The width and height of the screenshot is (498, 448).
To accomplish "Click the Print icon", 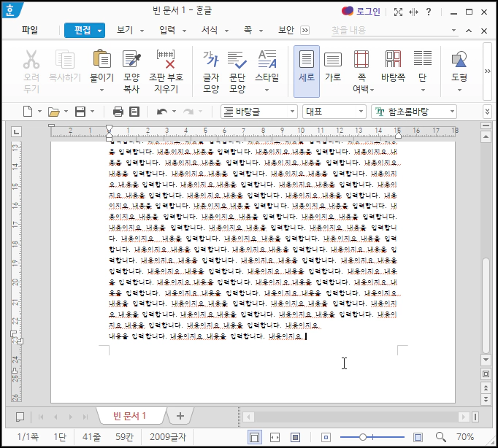I will click(118, 112).
